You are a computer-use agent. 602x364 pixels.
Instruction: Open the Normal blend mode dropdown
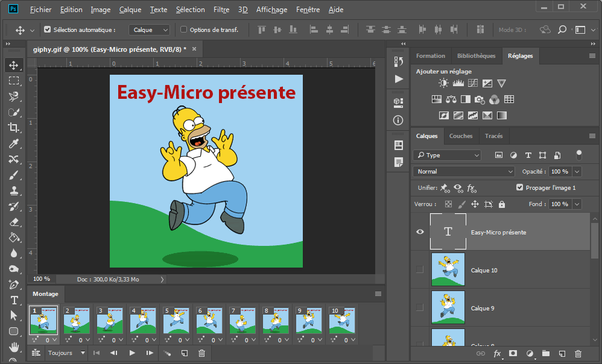click(464, 171)
